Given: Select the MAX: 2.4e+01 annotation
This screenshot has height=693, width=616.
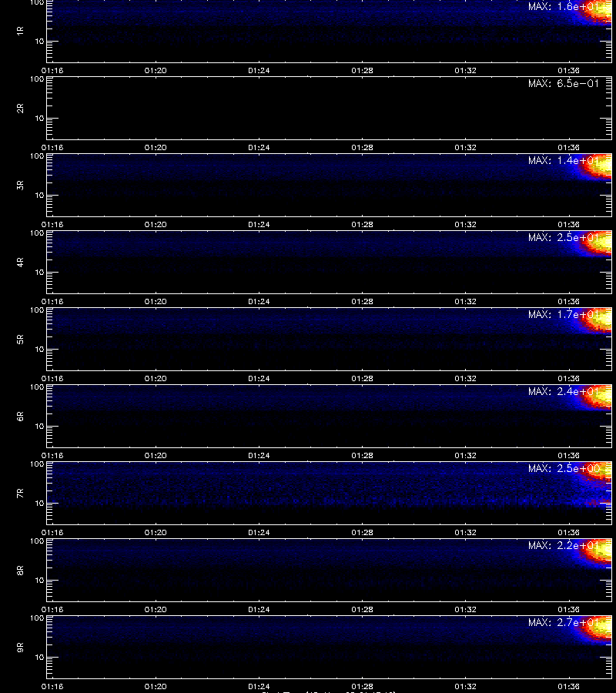Looking at the screenshot, I should [x=564, y=392].
